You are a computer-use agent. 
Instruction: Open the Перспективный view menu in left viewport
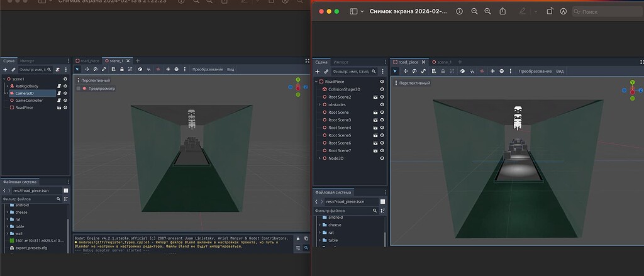[93, 80]
